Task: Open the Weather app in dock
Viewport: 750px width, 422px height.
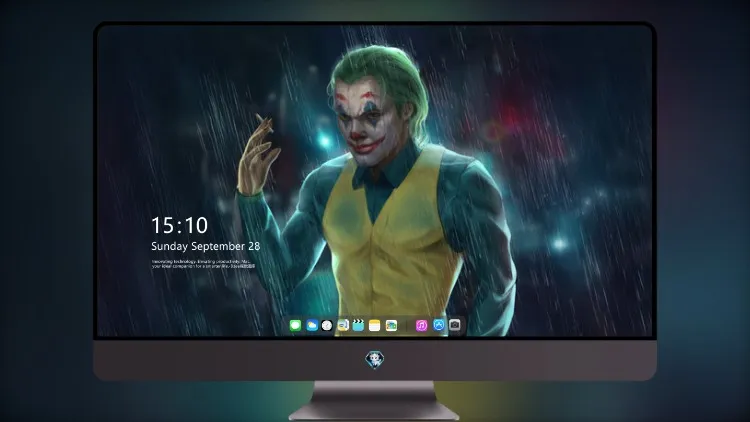Action: tap(311, 325)
